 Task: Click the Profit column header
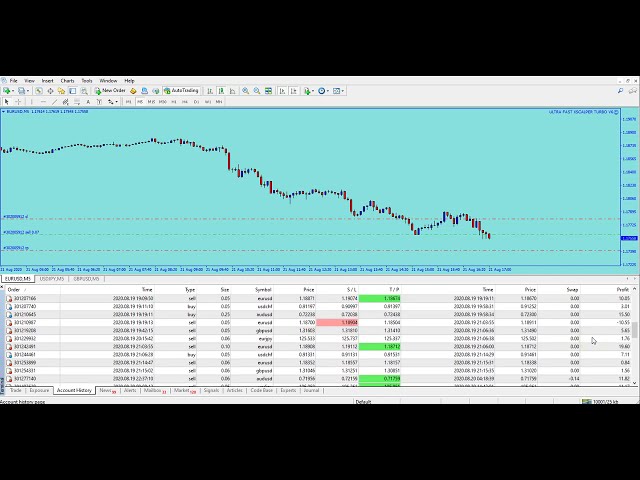coord(622,289)
